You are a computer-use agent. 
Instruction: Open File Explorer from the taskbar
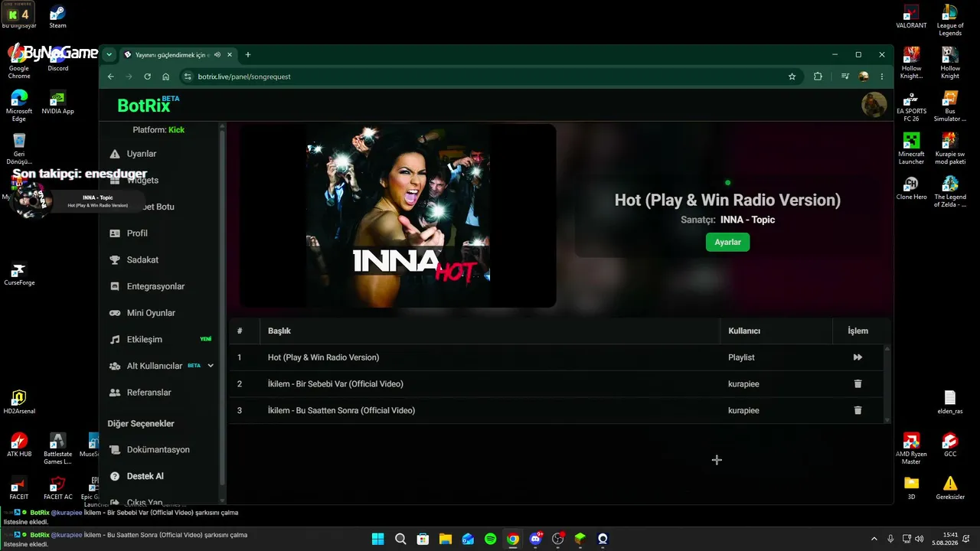click(x=445, y=539)
